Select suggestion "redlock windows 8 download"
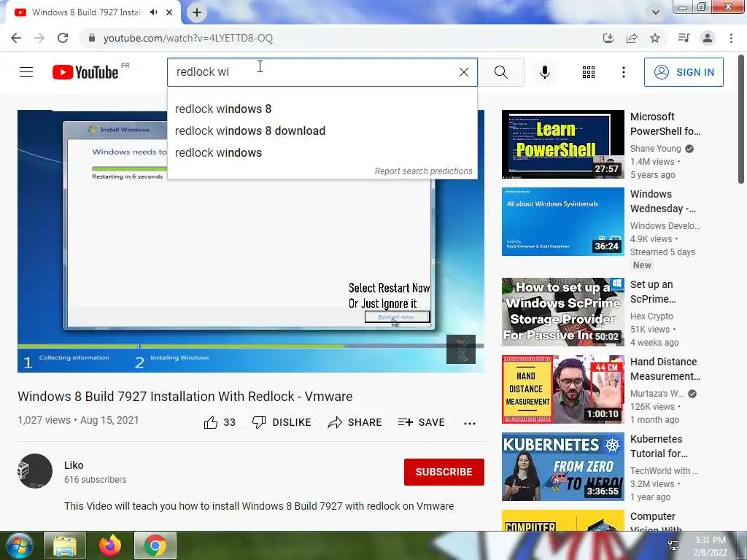The height and width of the screenshot is (560, 747). [322, 131]
